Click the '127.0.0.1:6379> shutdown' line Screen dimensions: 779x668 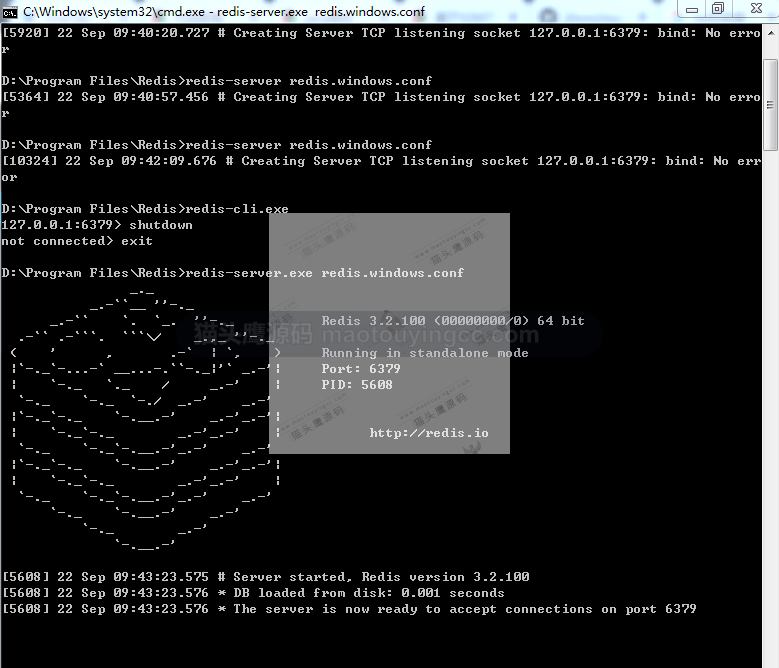97,225
